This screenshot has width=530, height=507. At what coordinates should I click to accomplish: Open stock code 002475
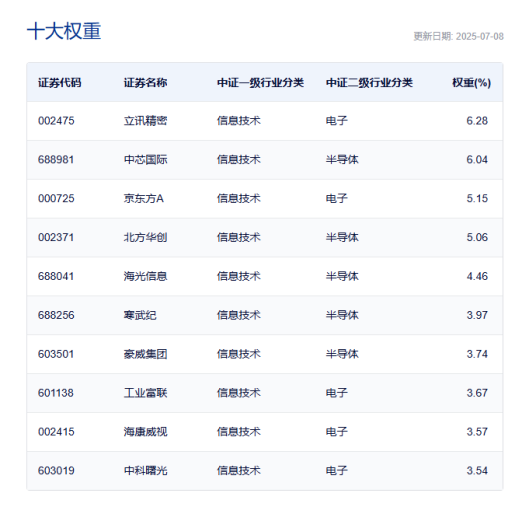[56, 121]
